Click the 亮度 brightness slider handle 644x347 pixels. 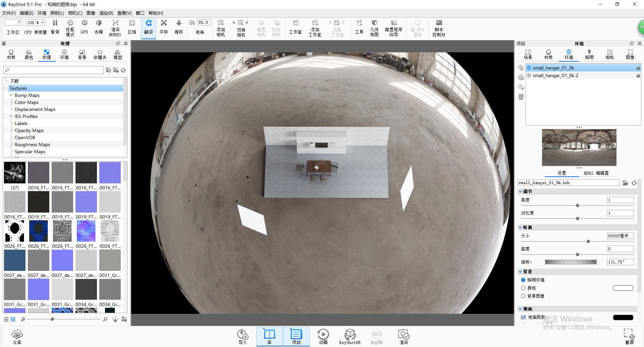[577, 206]
